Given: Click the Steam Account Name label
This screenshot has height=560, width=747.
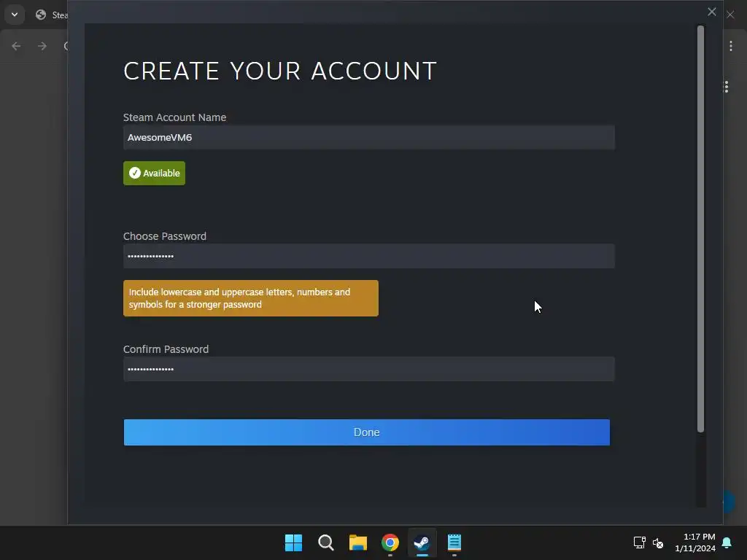Looking at the screenshot, I should tap(175, 117).
